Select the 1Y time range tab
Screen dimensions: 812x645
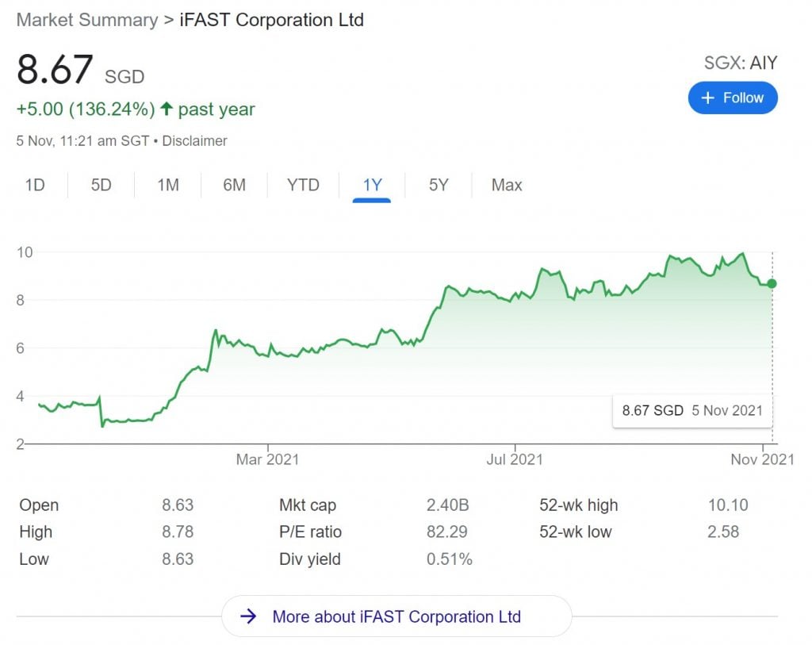point(372,185)
